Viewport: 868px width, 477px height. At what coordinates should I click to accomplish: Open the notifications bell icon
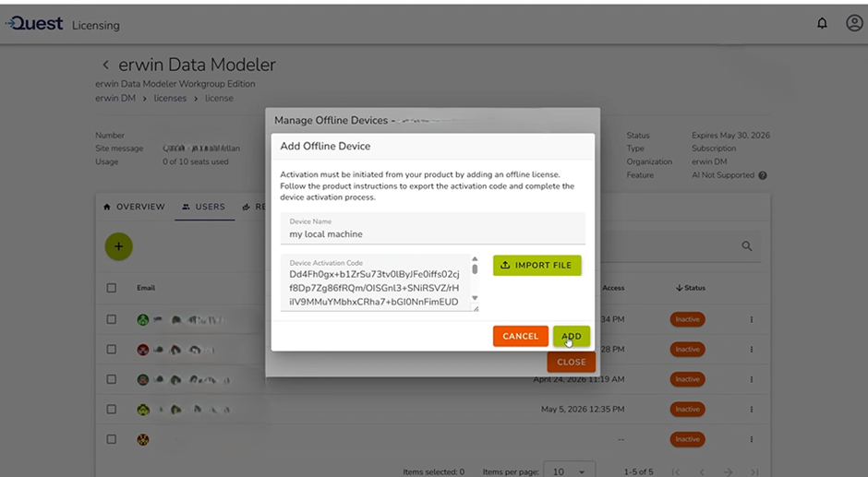coord(822,23)
